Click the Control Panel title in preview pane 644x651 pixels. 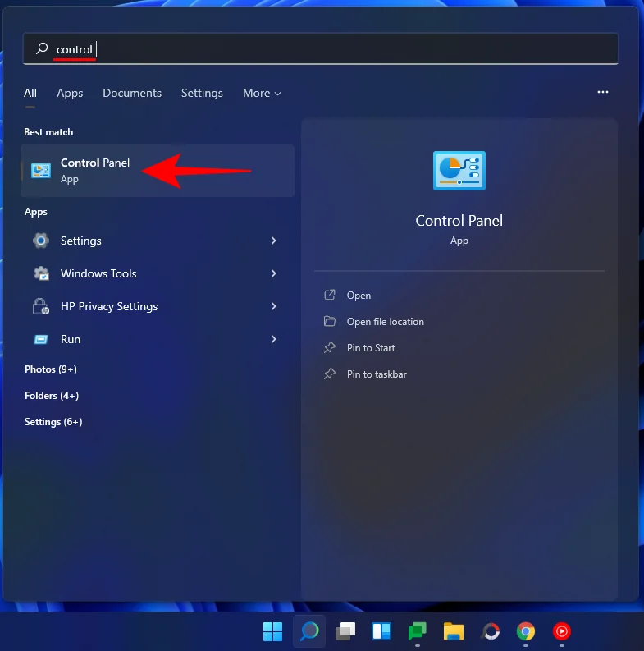(459, 221)
